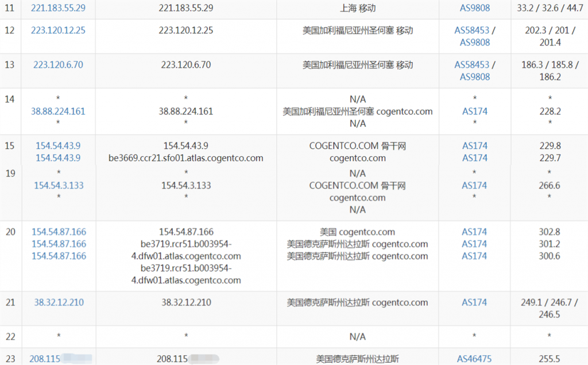Viewport: 588px width, 365px height.
Task: Select the plain-text 221.183.55.29 hostname cell
Action: [x=186, y=8]
